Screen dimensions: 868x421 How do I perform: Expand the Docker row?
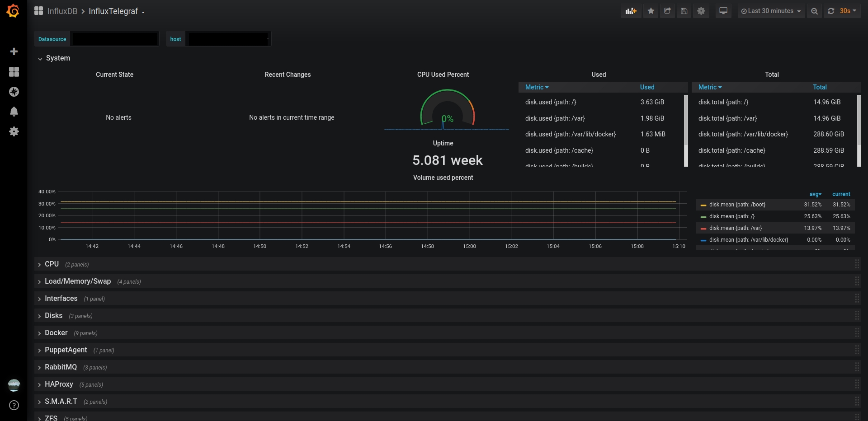(56, 333)
